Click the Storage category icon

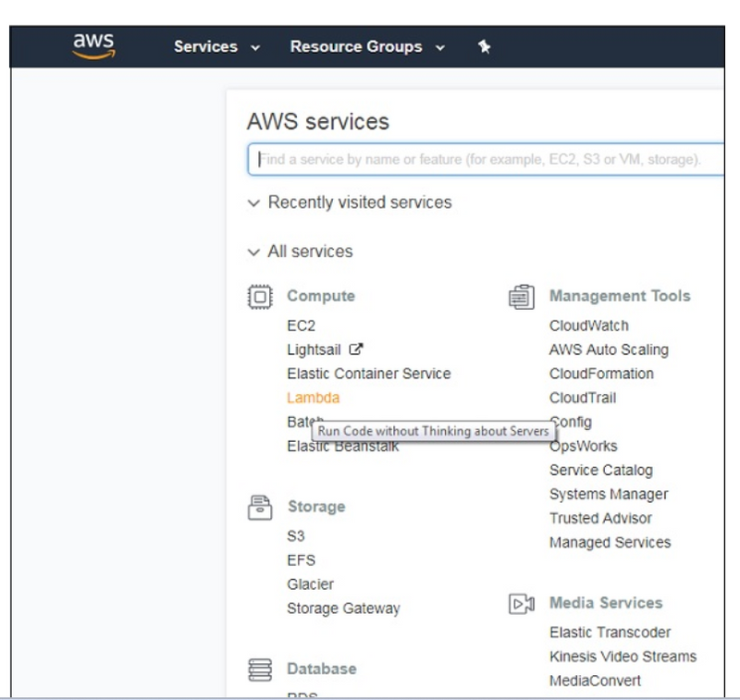coord(260,507)
